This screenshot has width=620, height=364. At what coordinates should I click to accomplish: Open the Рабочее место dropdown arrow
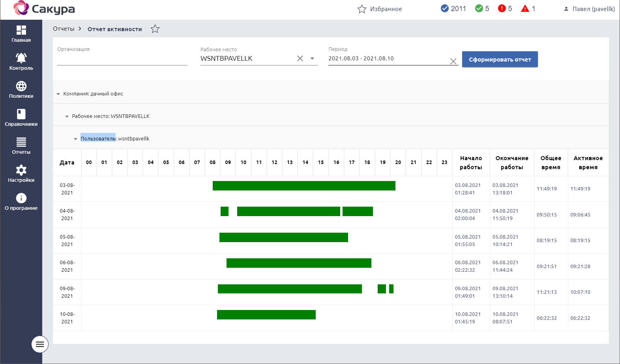tap(312, 59)
